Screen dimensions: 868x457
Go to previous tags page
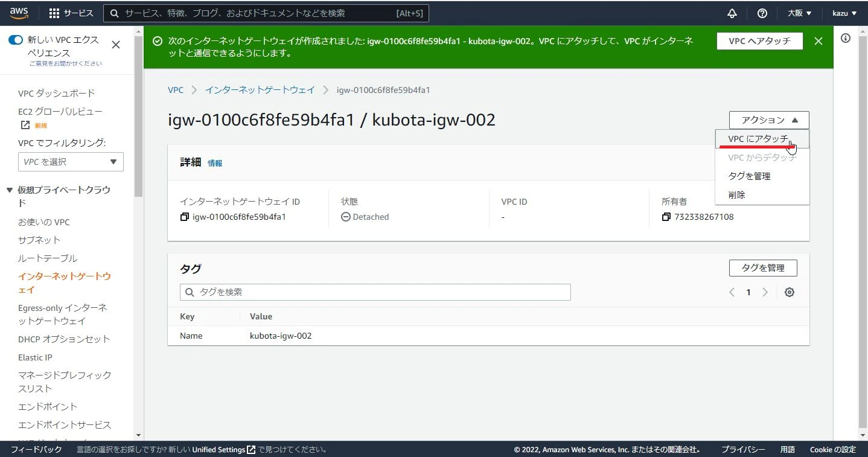[732, 292]
